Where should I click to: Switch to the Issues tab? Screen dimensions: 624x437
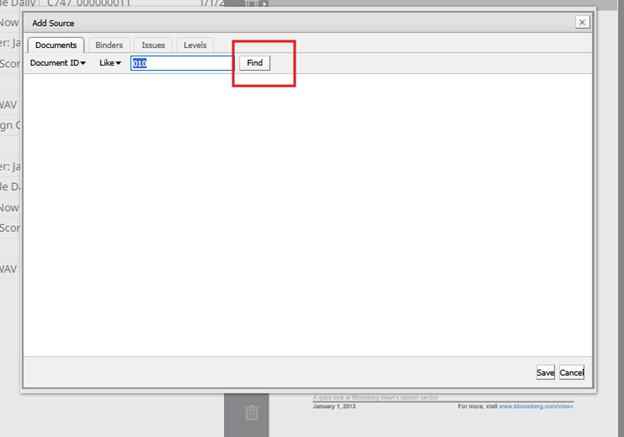pos(153,45)
